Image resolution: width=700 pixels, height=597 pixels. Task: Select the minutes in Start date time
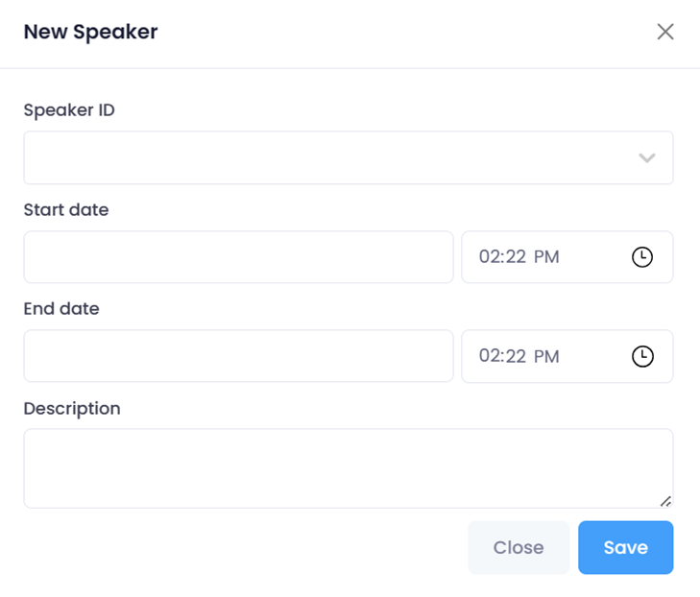pyautogui.click(x=516, y=257)
